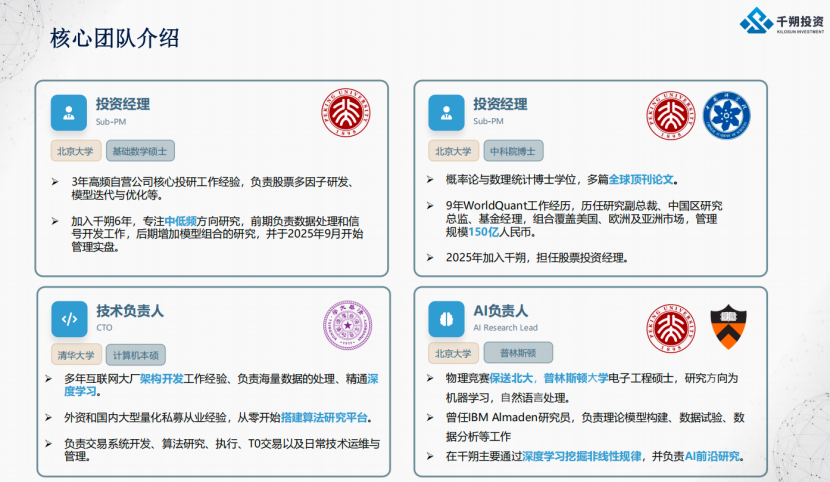
Task: Click 投资经理 heading in the 基础数学硕士 card
Action: pos(123,104)
